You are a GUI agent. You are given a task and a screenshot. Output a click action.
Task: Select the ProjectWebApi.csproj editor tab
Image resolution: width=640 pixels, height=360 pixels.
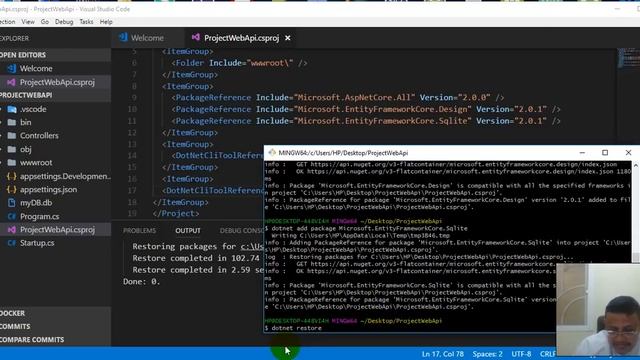tap(241, 38)
